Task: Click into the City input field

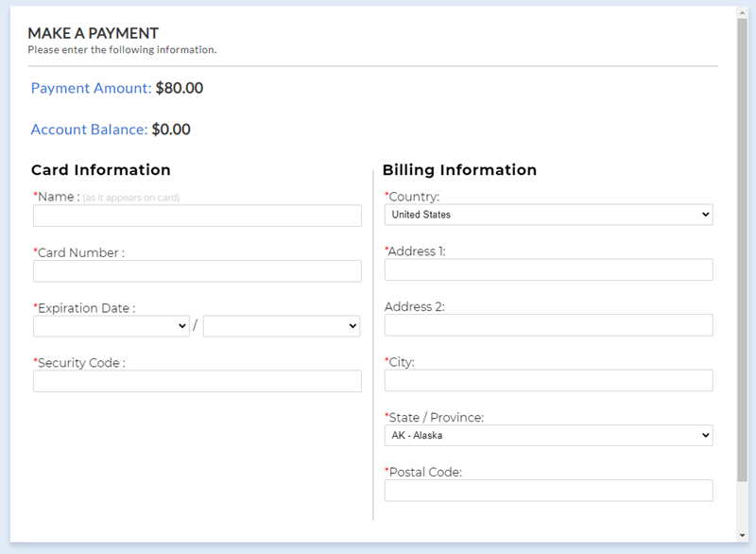Action: click(548, 380)
